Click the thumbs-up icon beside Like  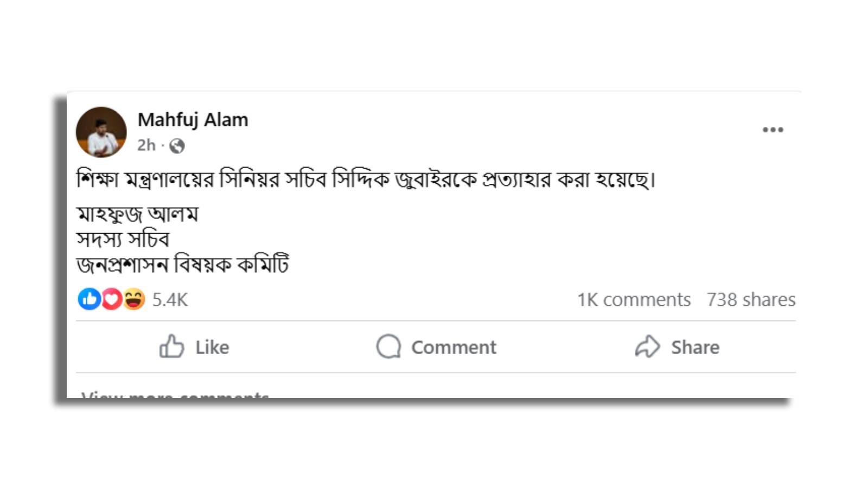click(172, 347)
